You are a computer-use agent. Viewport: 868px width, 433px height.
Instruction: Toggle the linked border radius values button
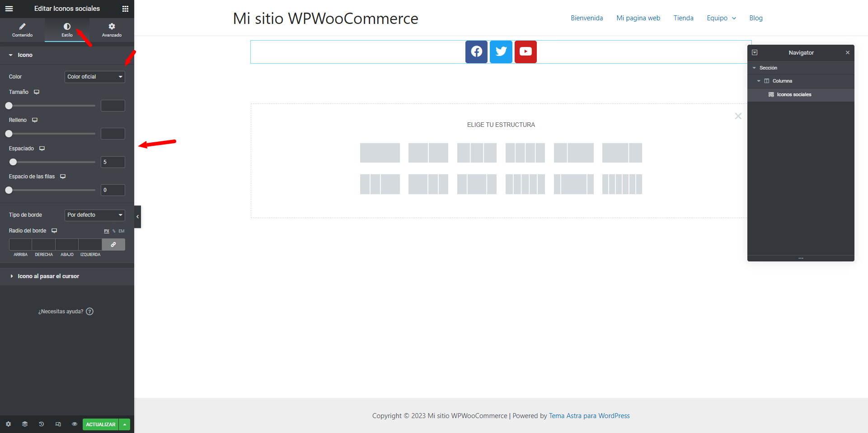point(113,244)
